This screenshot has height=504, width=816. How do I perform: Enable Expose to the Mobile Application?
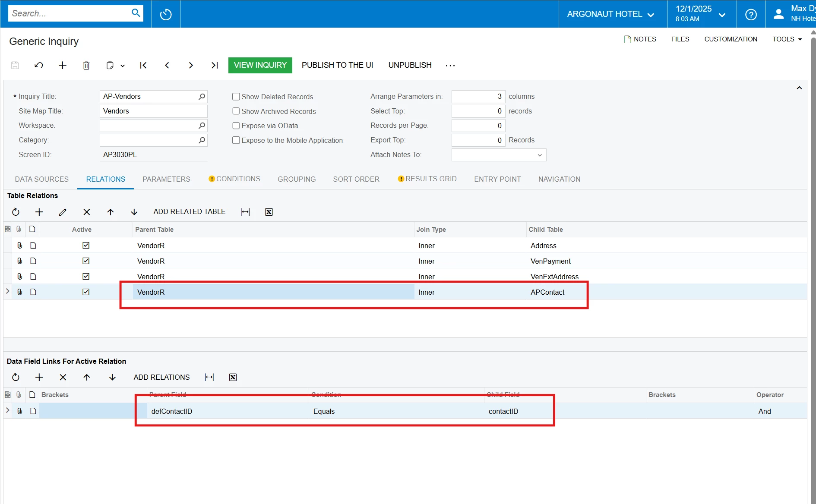[236, 140]
